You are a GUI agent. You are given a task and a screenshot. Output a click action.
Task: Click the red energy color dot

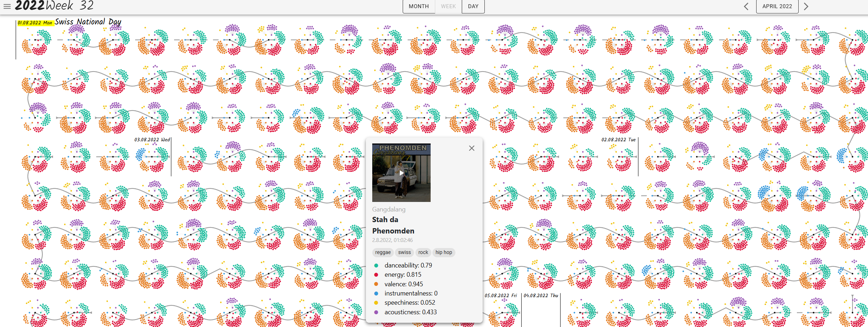376,275
